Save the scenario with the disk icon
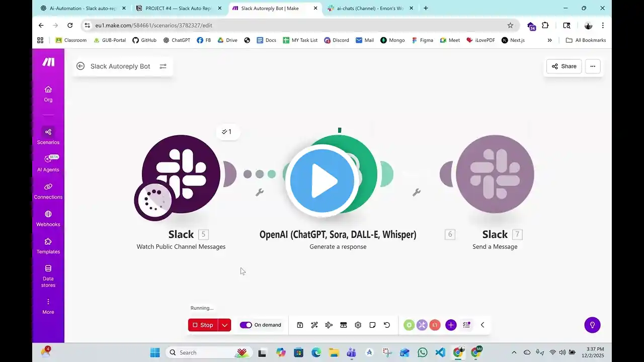This screenshot has height=362, width=644. coord(300,325)
